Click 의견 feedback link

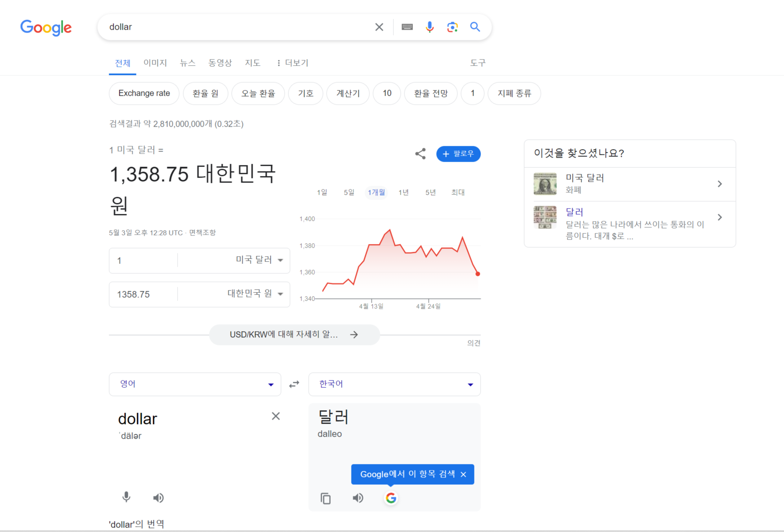coord(474,343)
